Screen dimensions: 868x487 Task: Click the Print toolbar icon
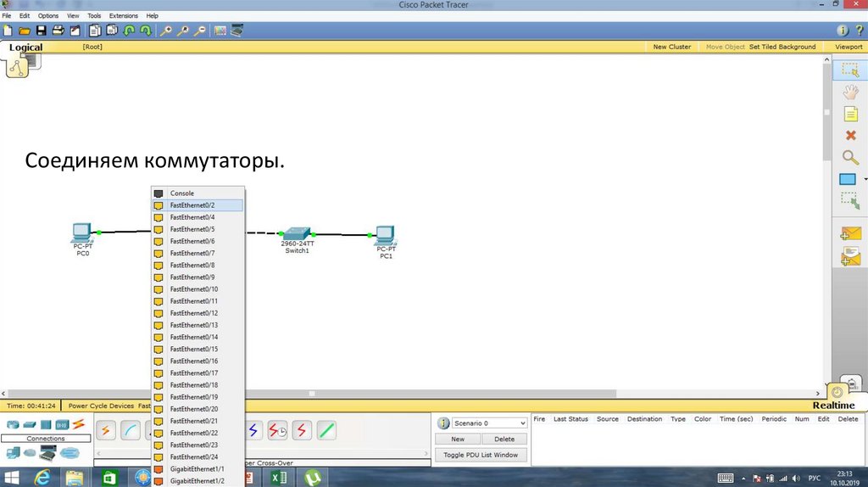click(x=58, y=31)
